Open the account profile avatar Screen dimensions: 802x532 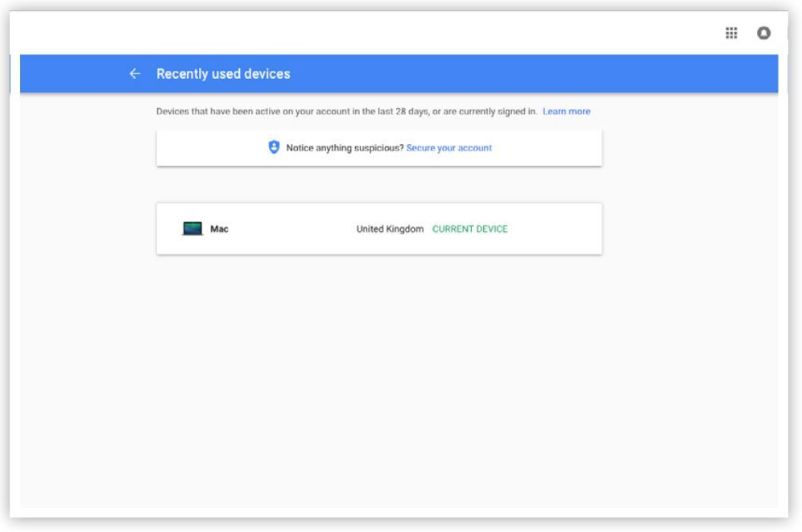coord(763,33)
